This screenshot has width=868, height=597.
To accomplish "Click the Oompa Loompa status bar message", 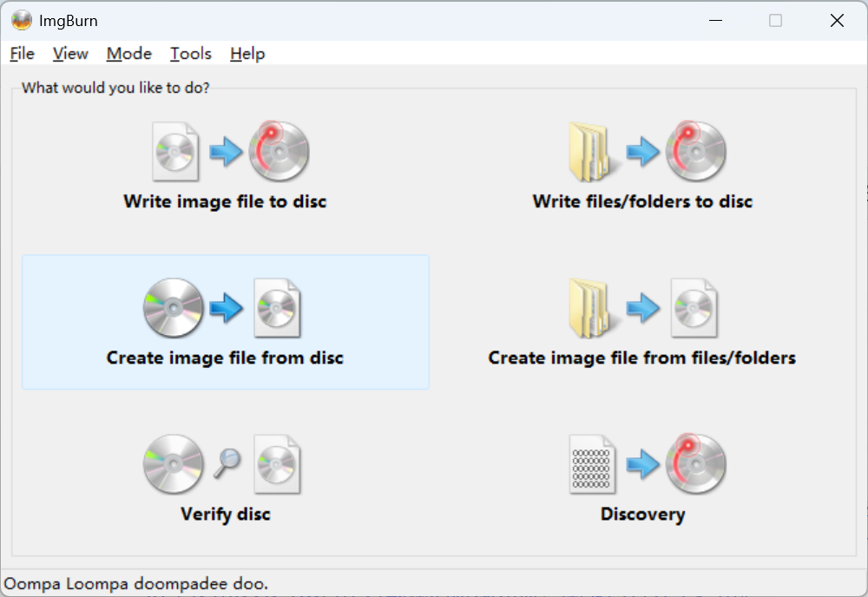I will click(135, 584).
